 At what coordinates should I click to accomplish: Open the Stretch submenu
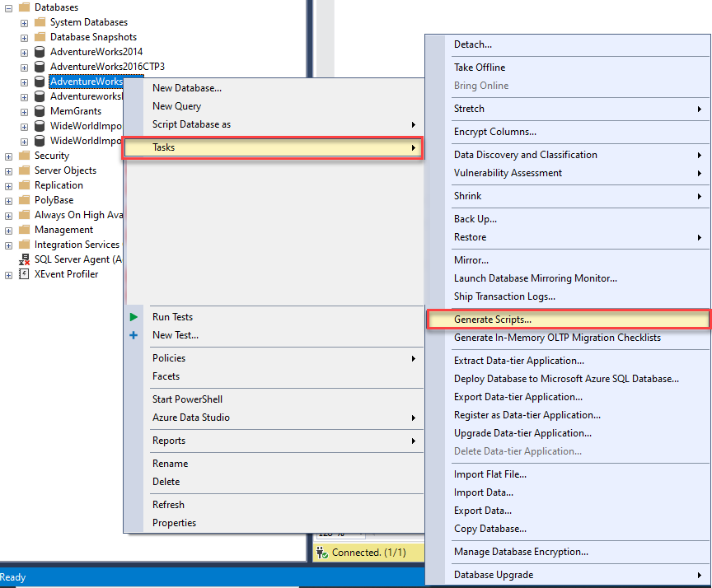coord(568,109)
